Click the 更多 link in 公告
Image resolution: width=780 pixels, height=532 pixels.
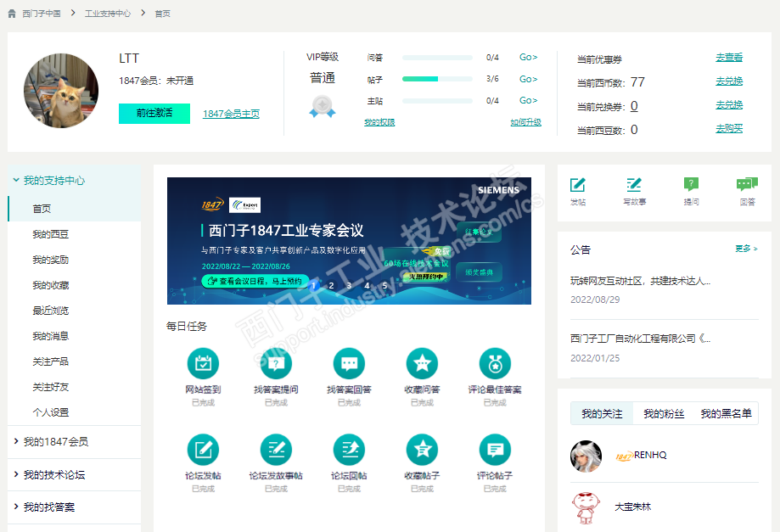coord(746,249)
